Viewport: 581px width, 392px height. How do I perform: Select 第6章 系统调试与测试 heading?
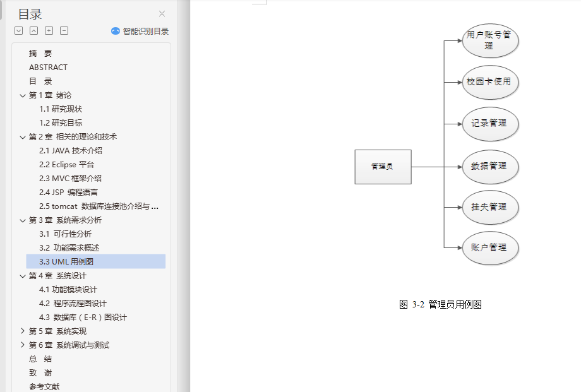[x=69, y=345]
